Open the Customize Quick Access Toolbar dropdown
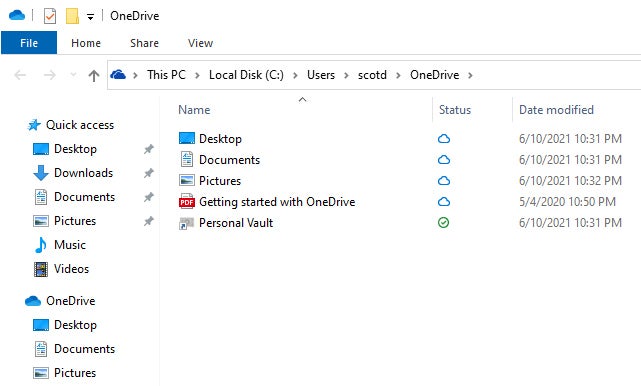 [90, 17]
